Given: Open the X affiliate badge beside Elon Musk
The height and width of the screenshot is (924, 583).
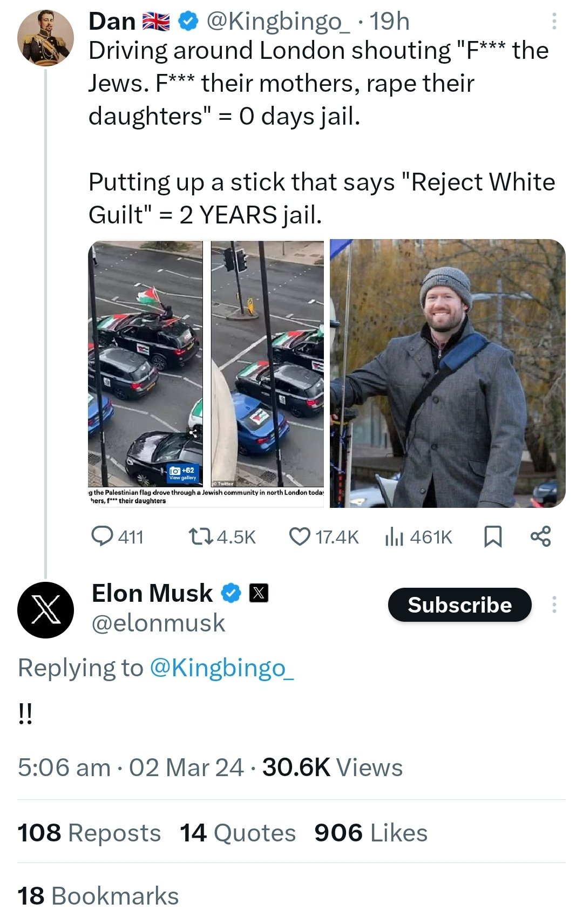Looking at the screenshot, I should click(x=259, y=593).
